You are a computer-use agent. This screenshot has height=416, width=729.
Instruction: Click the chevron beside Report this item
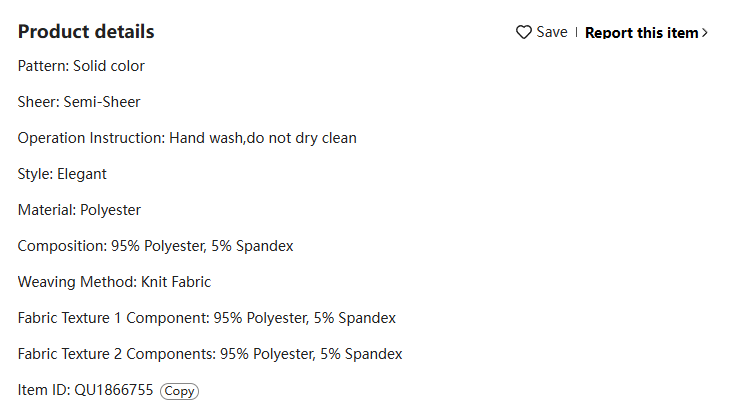point(705,33)
